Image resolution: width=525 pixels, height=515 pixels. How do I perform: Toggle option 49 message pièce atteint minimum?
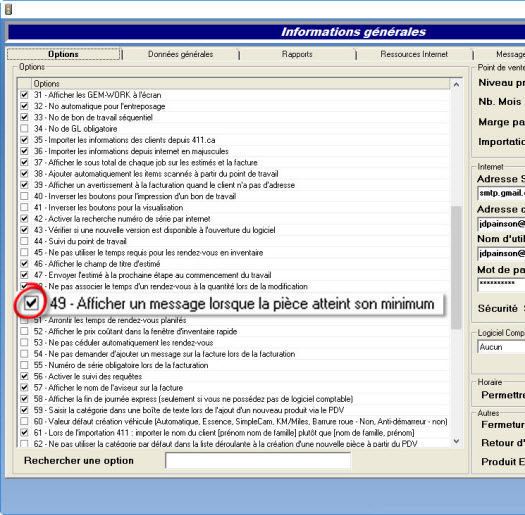coord(31,303)
